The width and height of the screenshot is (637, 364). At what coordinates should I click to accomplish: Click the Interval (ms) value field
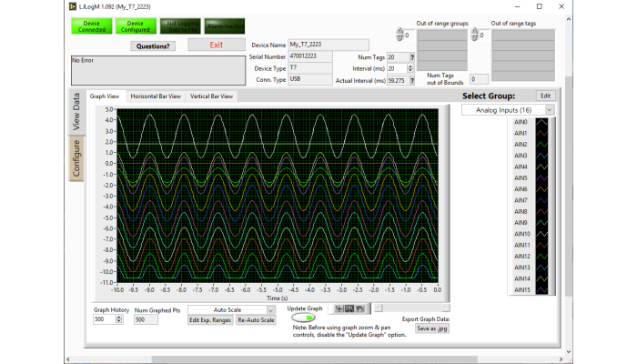(397, 68)
